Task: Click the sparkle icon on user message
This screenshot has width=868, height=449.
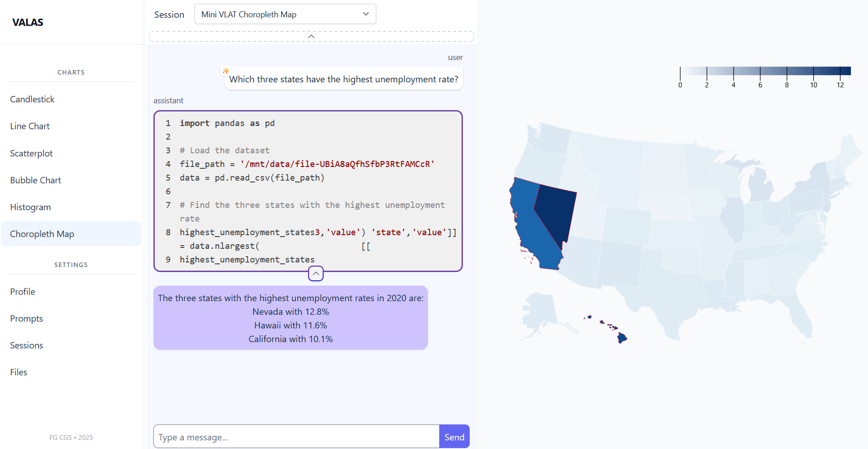Action: pyautogui.click(x=225, y=71)
